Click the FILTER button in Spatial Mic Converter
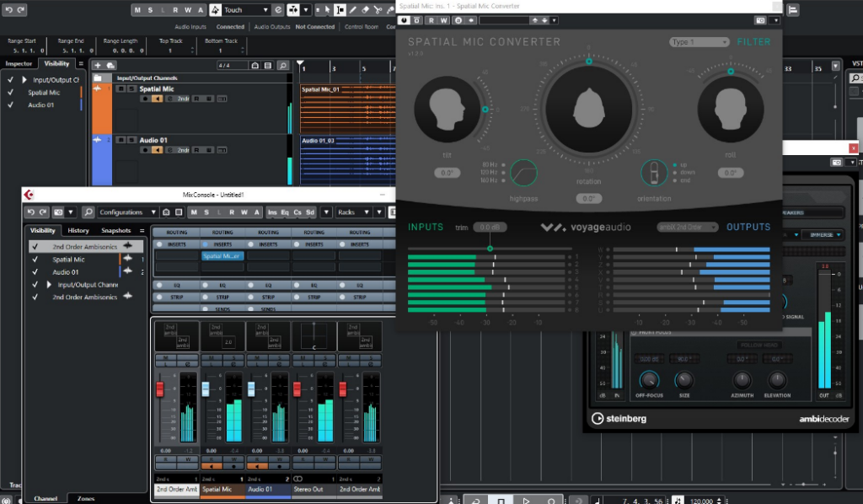 (754, 40)
